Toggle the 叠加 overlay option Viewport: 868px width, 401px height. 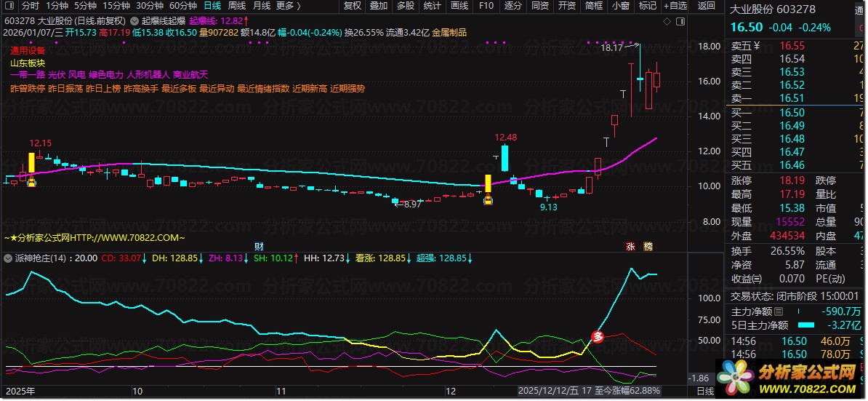pos(378,6)
